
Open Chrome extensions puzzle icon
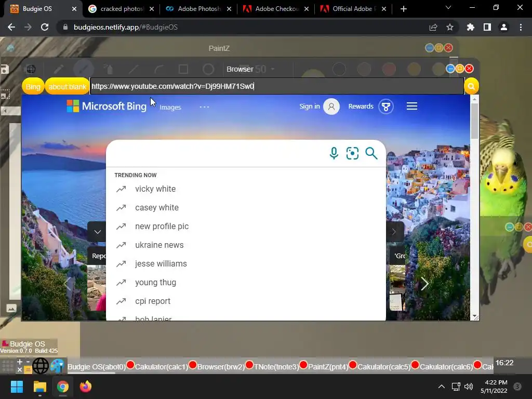click(x=470, y=27)
